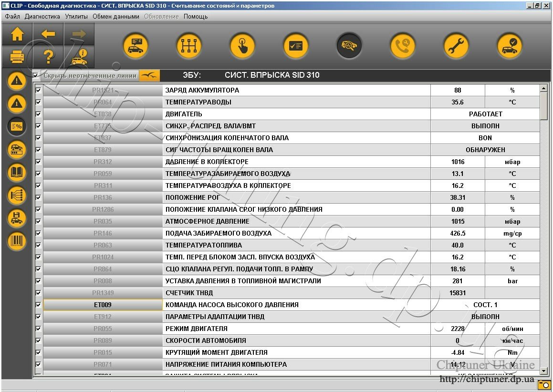Click the upper warning triangle sidebar icon
553x392 pixels.
[x=17, y=81]
